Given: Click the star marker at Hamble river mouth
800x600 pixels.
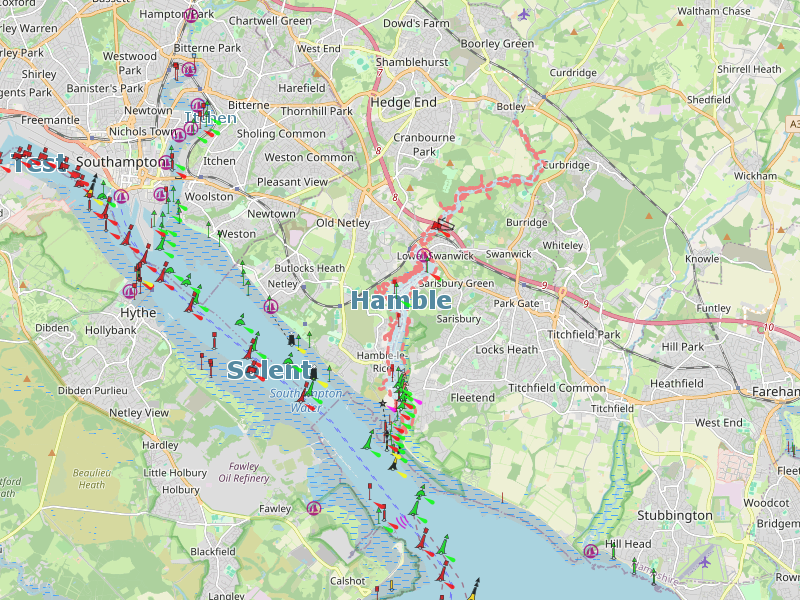Looking at the screenshot, I should pos(382,403).
